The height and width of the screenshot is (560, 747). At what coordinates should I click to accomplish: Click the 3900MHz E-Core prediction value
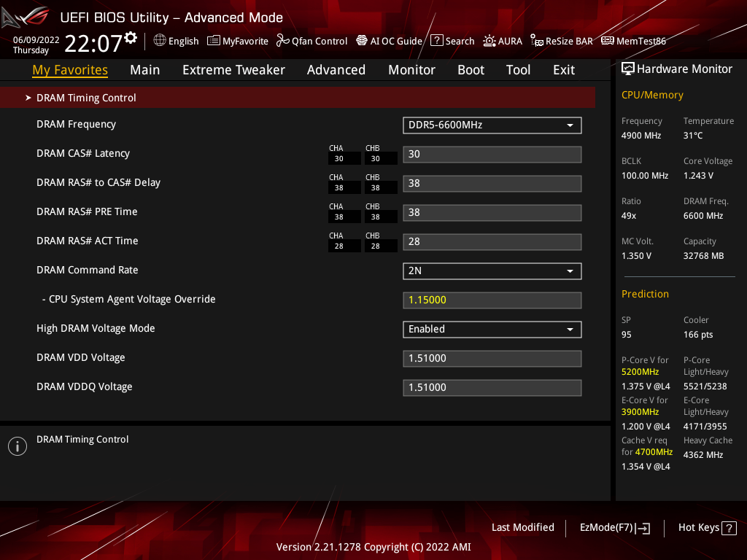[x=640, y=412]
